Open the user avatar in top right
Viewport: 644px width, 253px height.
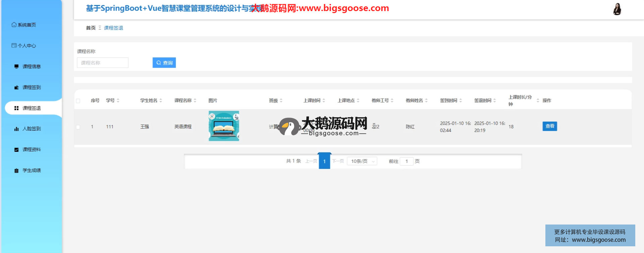(617, 9)
